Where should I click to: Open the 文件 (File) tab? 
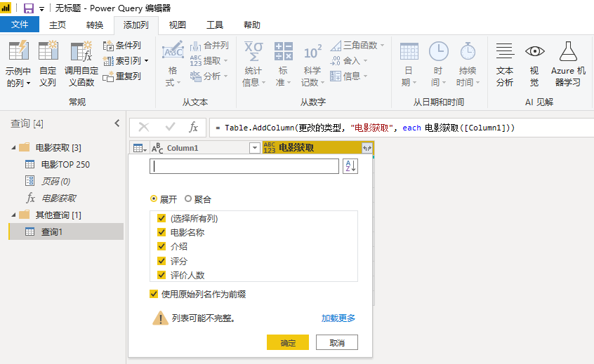(20, 25)
